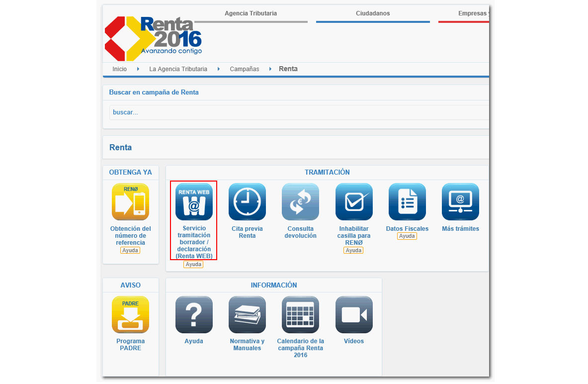Screen dimensions: 588x384
Task: Click the Renta breadcrumb entry
Action: [288, 69]
